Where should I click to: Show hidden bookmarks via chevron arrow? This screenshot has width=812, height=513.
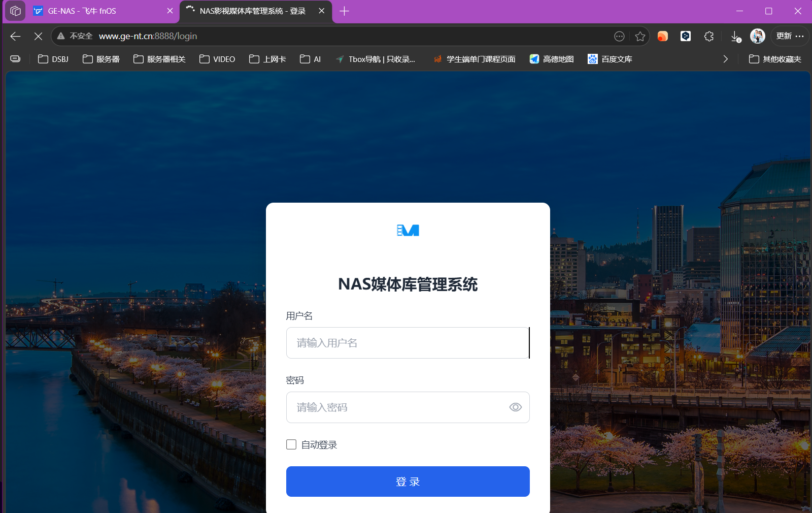tap(725, 59)
